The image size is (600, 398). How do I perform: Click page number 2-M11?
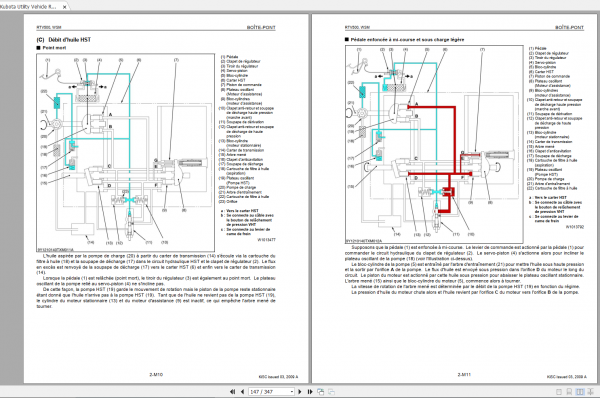tap(464, 375)
